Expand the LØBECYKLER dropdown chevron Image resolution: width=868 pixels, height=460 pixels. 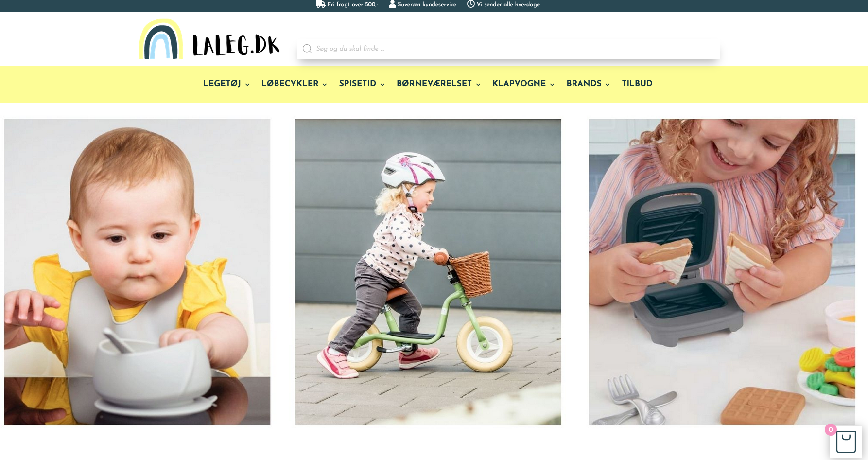click(325, 85)
